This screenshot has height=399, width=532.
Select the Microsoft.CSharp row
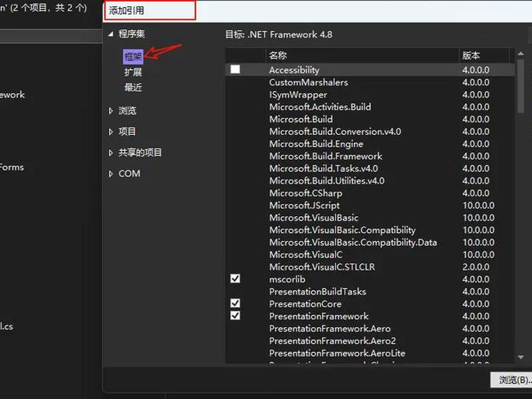tap(370, 193)
